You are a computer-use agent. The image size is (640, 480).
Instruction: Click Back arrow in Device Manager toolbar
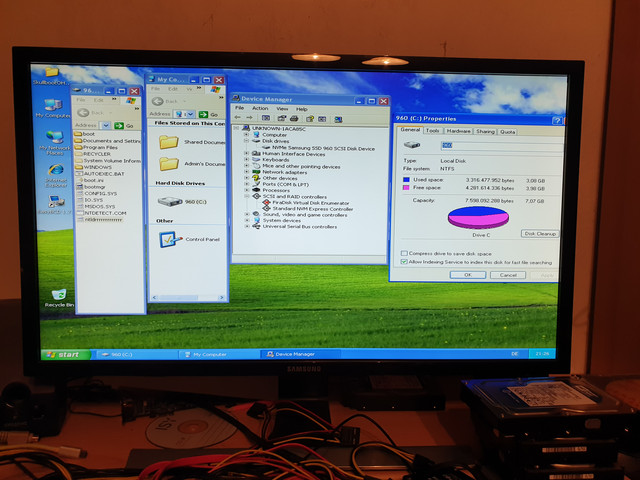pos(237,118)
